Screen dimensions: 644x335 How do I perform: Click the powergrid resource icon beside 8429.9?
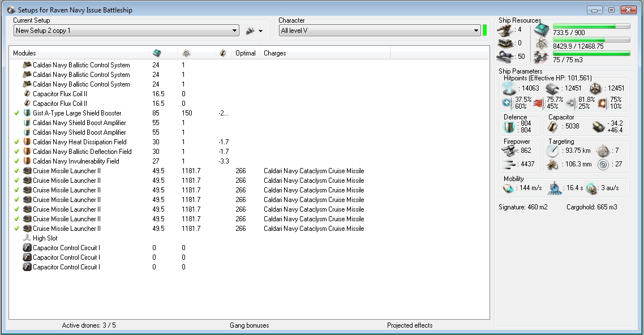point(542,43)
